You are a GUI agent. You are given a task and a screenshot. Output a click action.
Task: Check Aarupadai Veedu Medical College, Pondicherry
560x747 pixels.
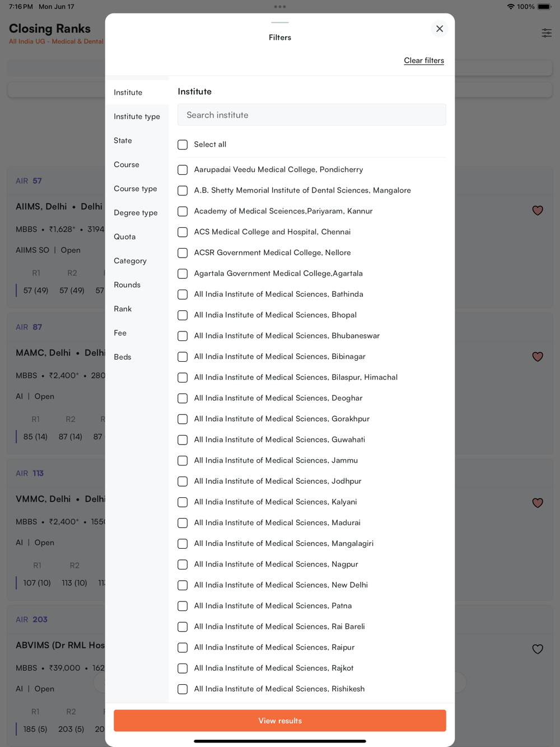tap(183, 170)
